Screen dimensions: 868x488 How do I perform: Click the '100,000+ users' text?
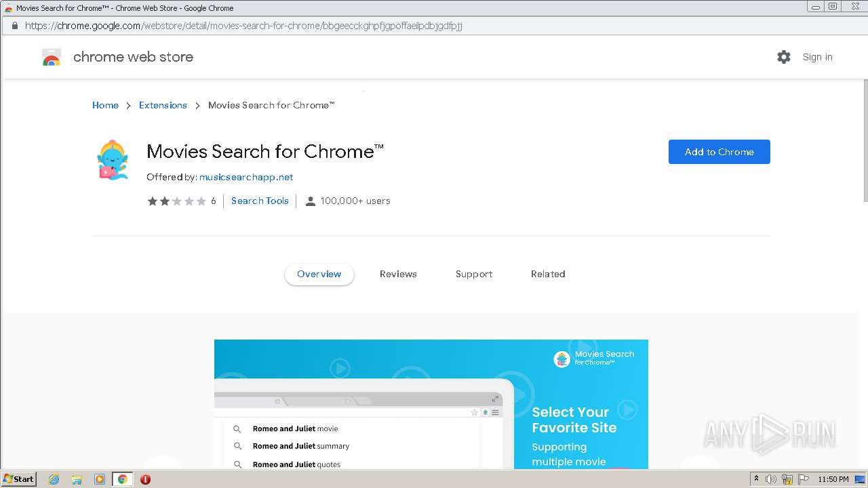(355, 201)
